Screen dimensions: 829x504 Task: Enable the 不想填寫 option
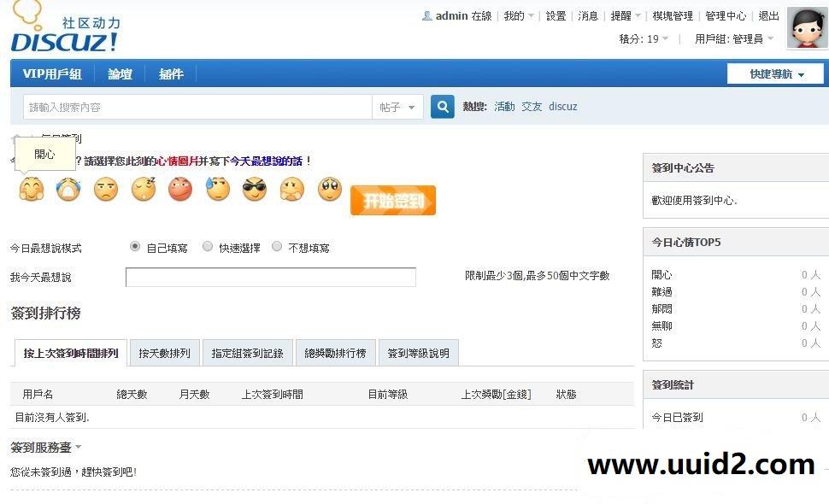point(277,246)
